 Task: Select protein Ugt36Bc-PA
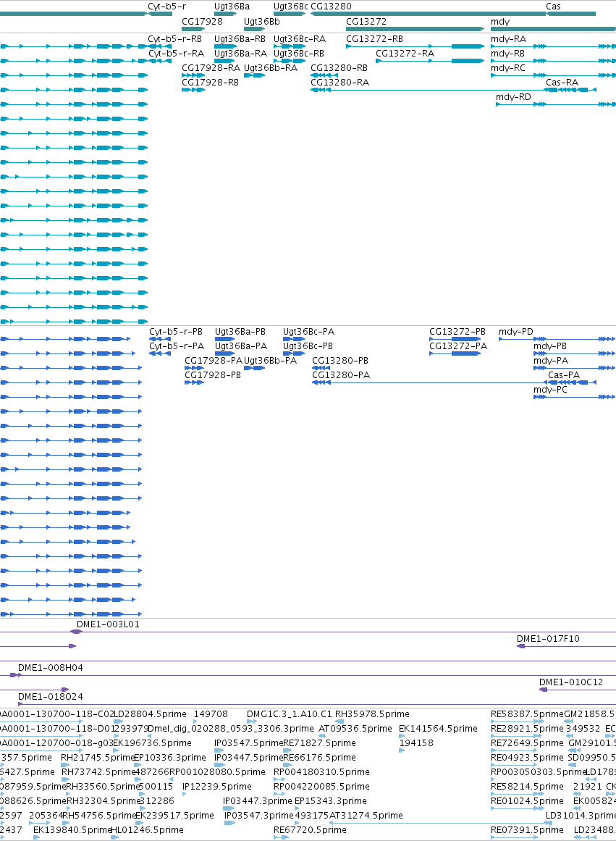308,332
